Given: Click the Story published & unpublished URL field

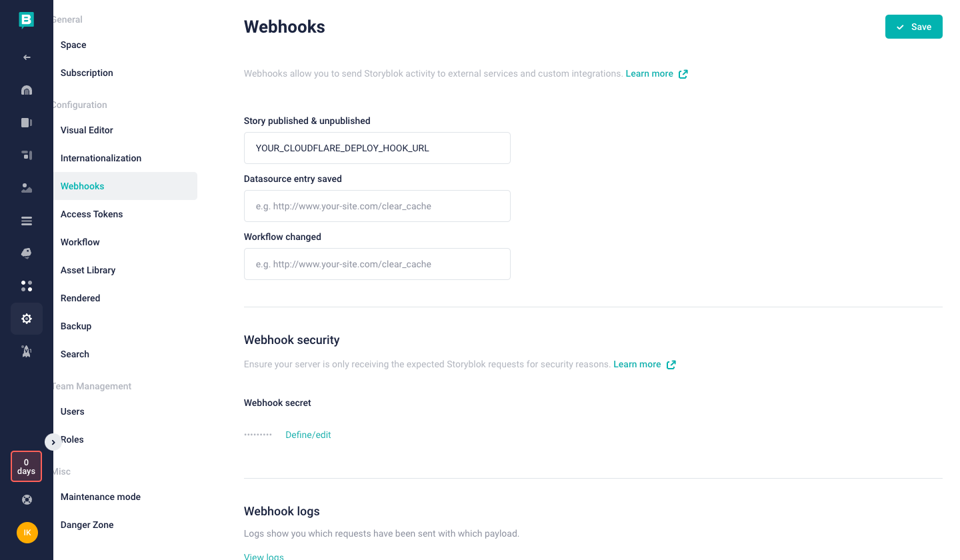Looking at the screenshot, I should click(x=377, y=148).
